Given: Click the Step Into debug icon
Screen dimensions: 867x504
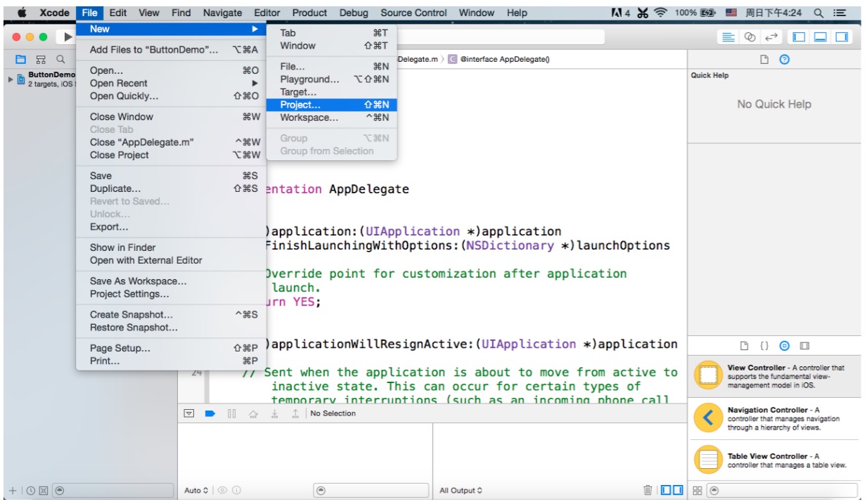Looking at the screenshot, I should click(274, 413).
